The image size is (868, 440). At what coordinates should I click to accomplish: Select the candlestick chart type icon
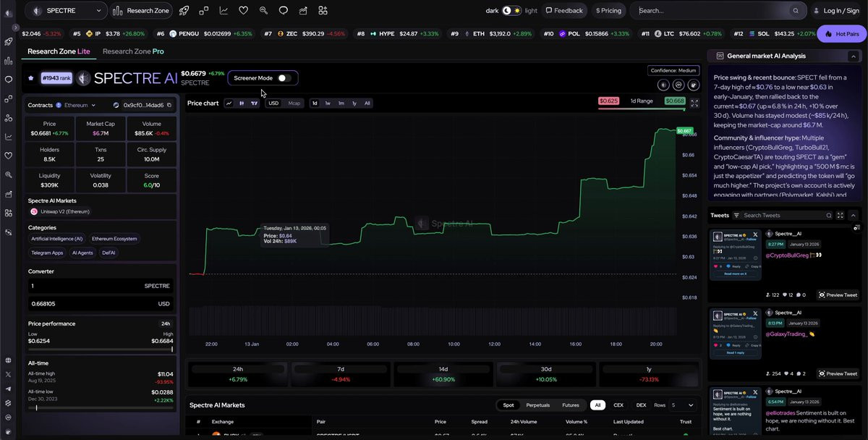point(242,103)
